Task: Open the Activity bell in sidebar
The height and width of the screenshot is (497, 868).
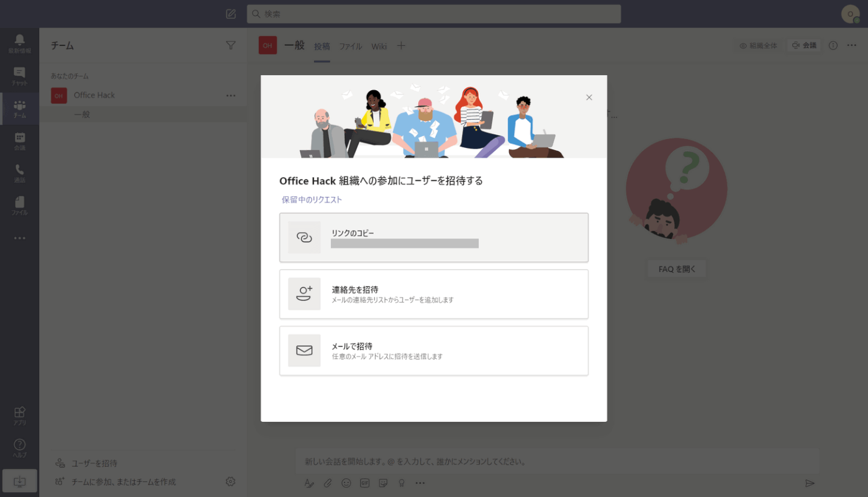Action: click(19, 43)
